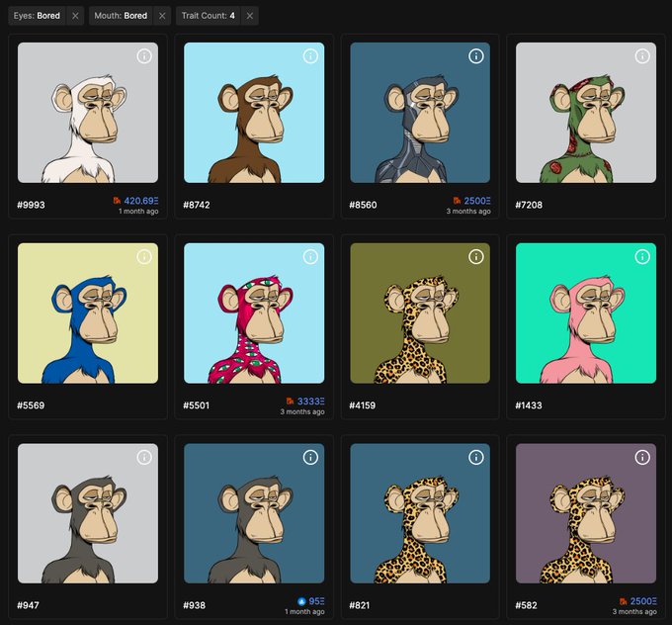Click '3 months ago' under 3333Ξ
Image resolution: width=672 pixels, height=625 pixels.
(302, 411)
